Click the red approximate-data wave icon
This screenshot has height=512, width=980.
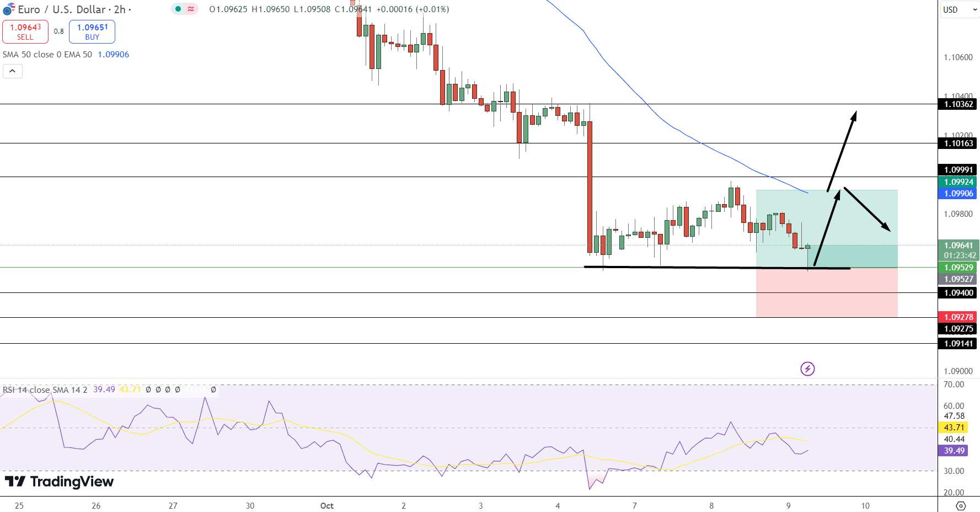point(191,9)
